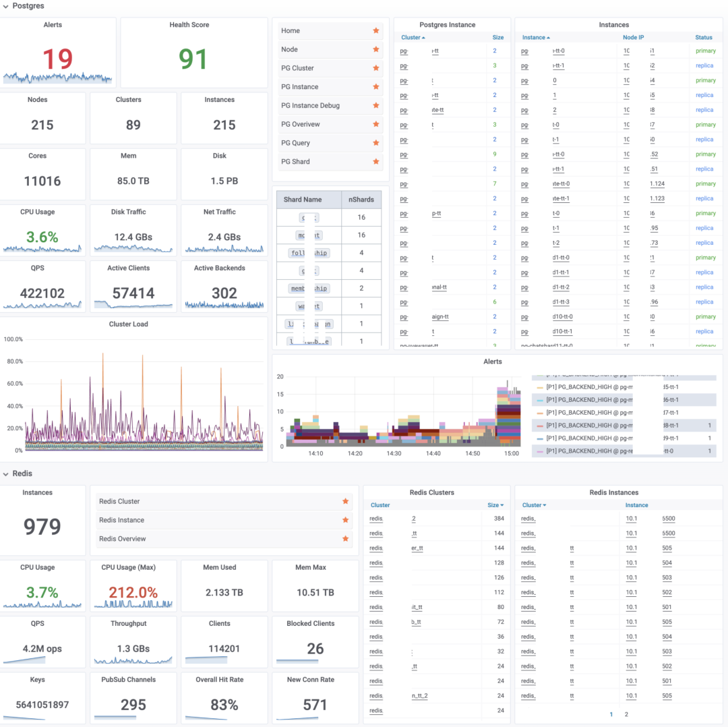Viewport: 728px width, 727px height.
Task: Open the PG Overview dashboard link
Action: pyautogui.click(x=301, y=125)
